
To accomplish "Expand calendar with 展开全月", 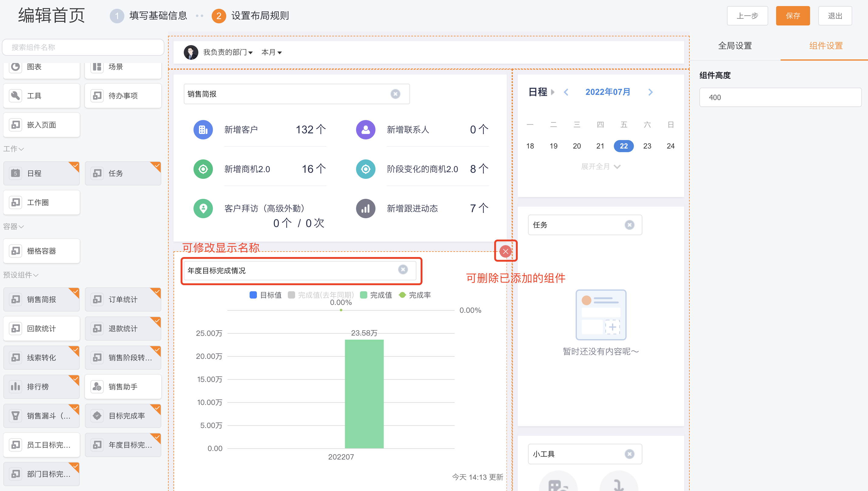I will click(x=601, y=166).
